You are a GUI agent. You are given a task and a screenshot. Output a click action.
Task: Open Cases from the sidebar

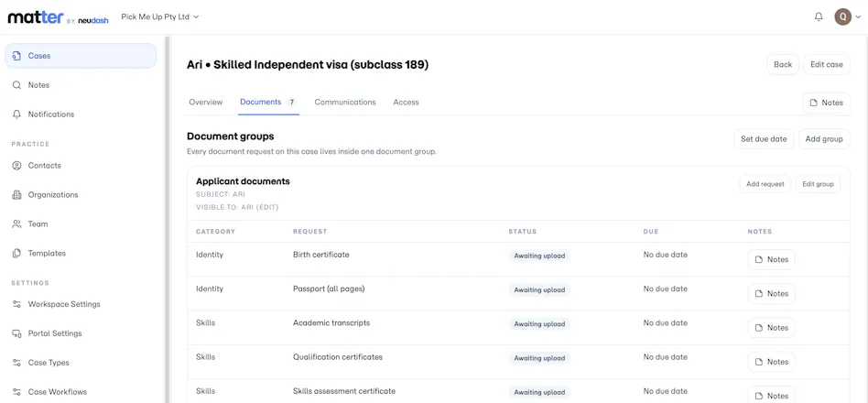(81, 56)
